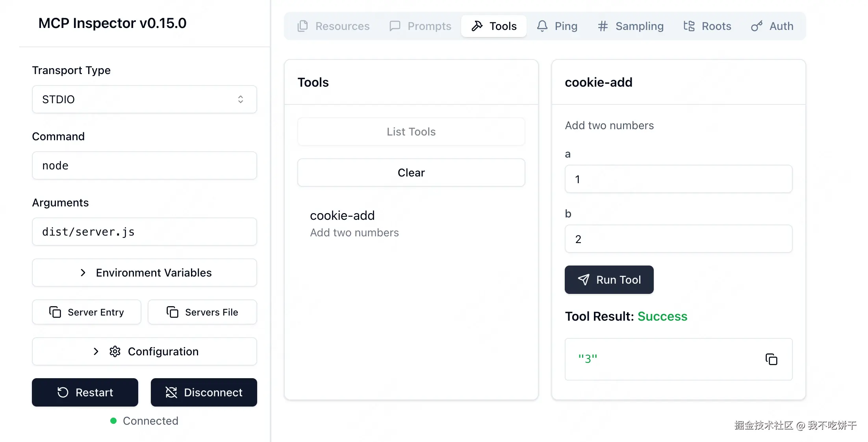
Task: Switch to the Tools tab
Action: 494,26
